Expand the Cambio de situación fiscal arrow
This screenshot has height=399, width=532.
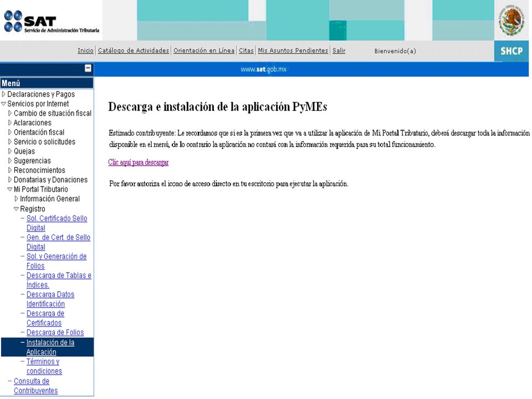[10, 113]
